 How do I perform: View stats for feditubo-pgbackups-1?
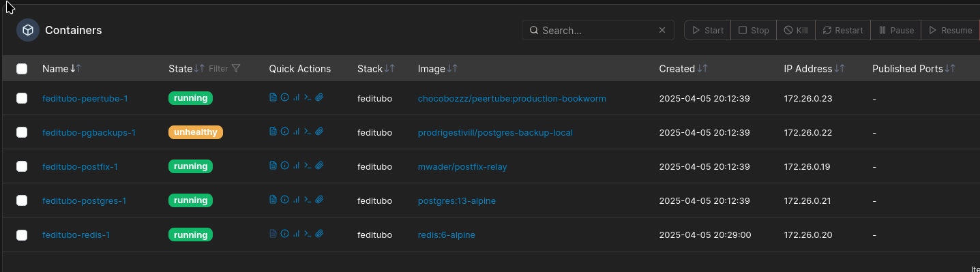[x=296, y=132]
